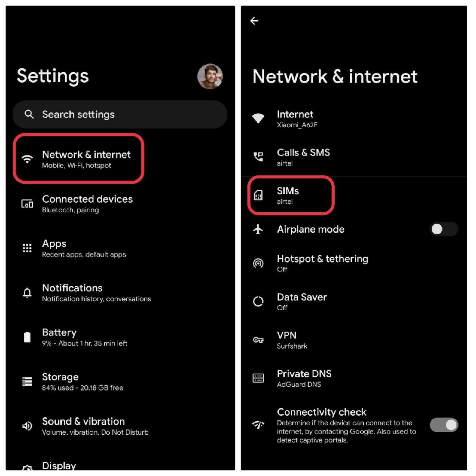Tap the Calls & SMS phone icon
476x476 pixels.
(x=258, y=157)
